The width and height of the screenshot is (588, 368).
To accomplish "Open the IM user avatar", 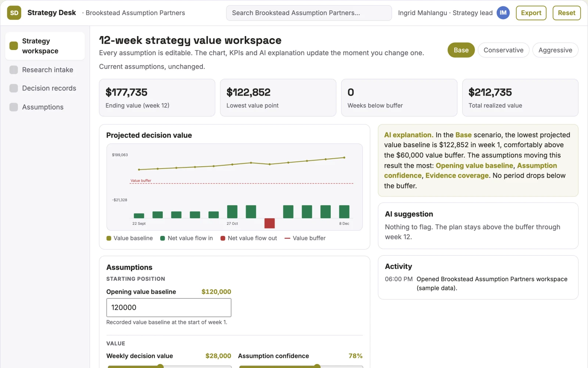I will pos(503,13).
